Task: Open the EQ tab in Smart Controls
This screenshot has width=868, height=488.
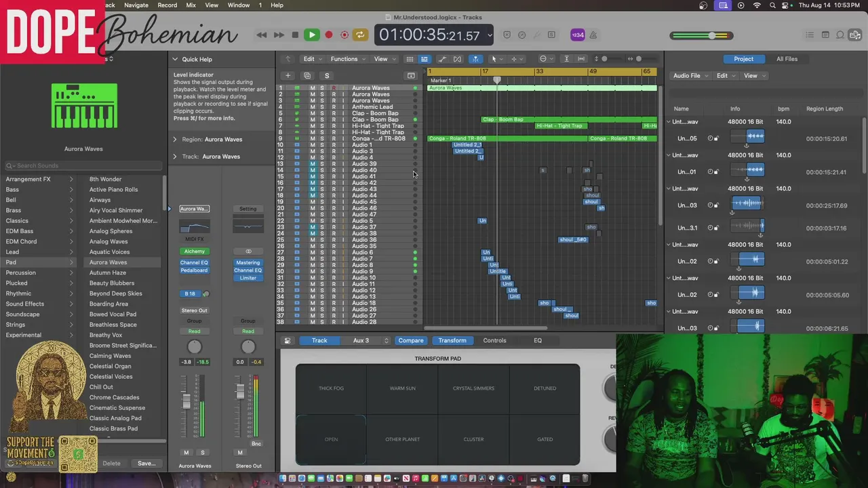Action: pyautogui.click(x=538, y=341)
